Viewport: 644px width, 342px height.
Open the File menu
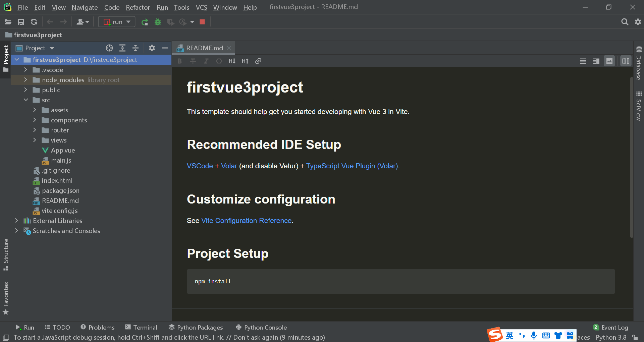pyautogui.click(x=22, y=7)
